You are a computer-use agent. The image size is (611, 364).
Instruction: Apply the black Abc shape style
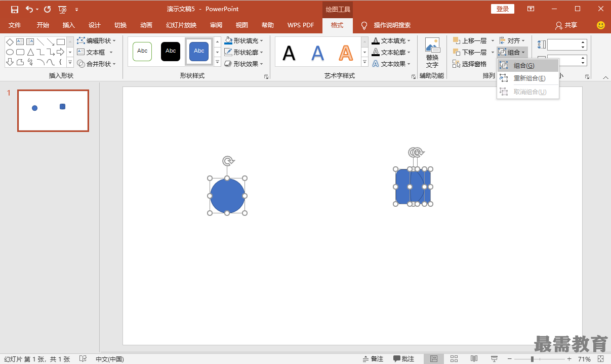tap(171, 51)
